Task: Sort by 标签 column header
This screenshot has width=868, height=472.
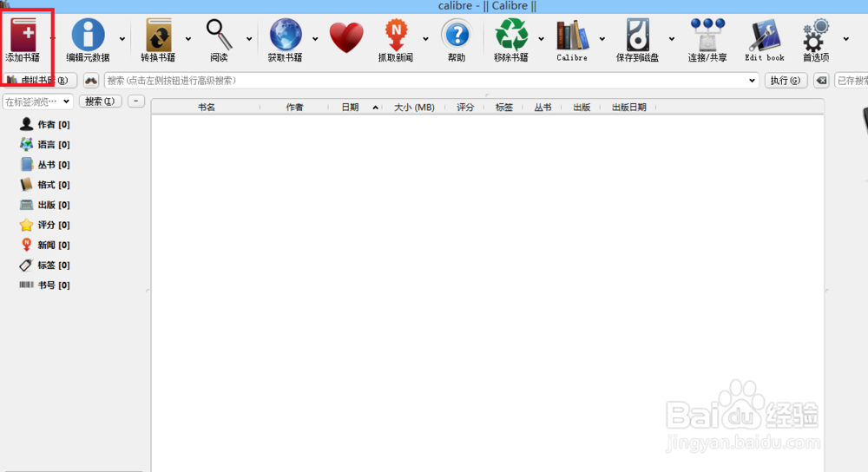Action: (x=503, y=108)
